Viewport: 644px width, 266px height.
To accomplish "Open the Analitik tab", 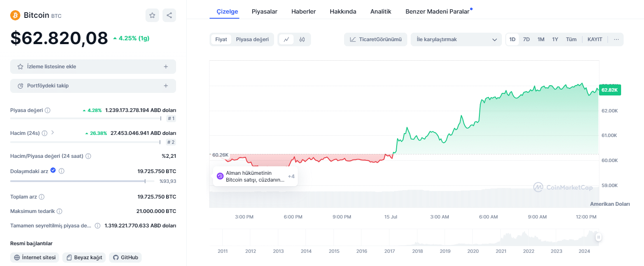I will coord(381,11).
